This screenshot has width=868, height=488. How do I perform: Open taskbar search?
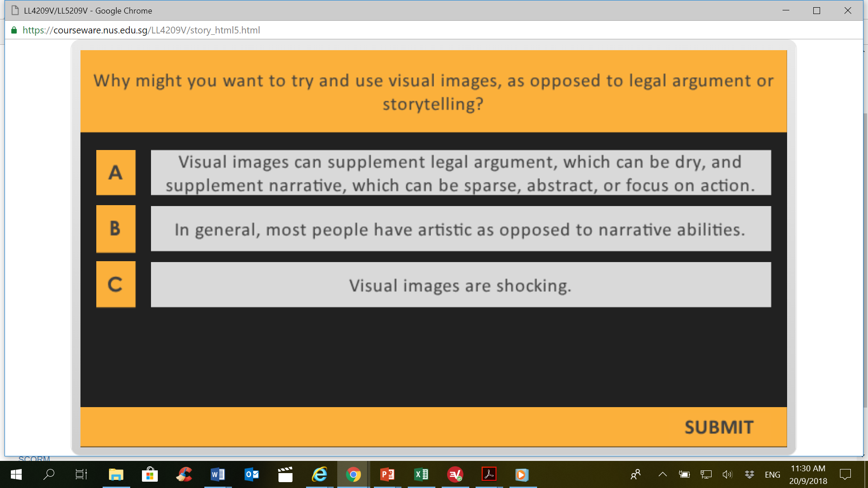tap(49, 474)
